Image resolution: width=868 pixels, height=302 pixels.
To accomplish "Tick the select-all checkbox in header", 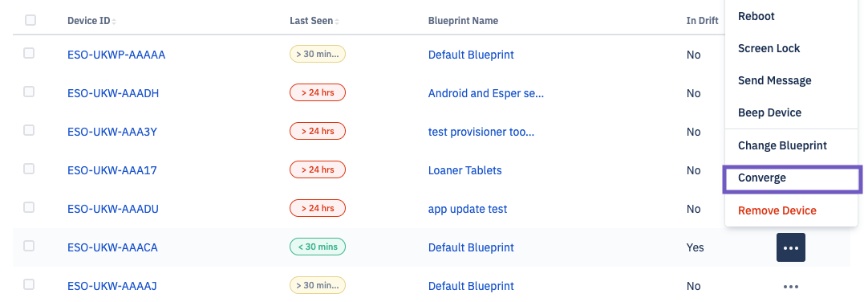I will point(30,21).
